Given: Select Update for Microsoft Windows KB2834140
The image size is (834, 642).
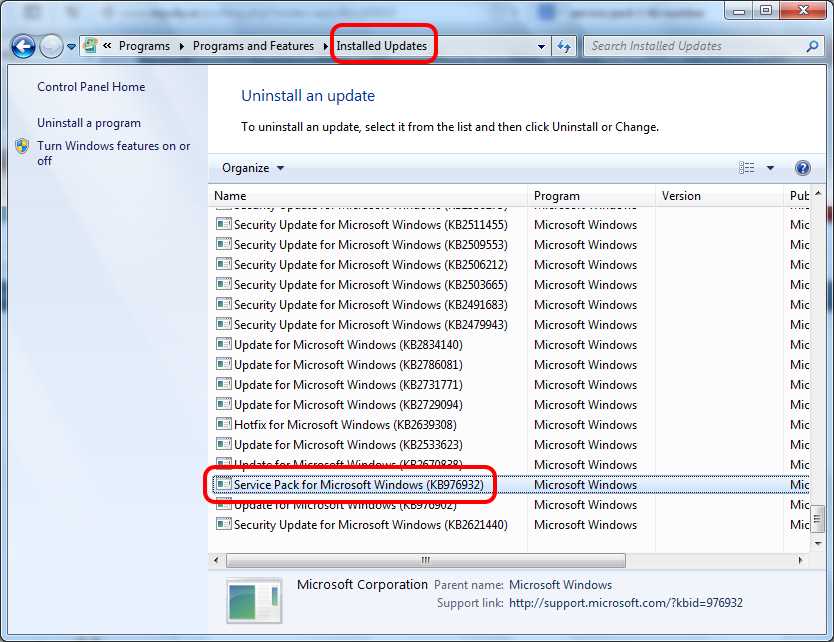Looking at the screenshot, I should pyautogui.click(x=511, y=345).
